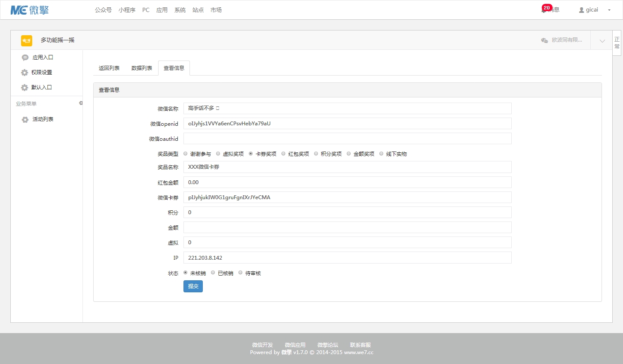Viewport: 623px width, 364px height.
Task: Click the 多功能摇一摇 app title
Action: pyautogui.click(x=58, y=40)
